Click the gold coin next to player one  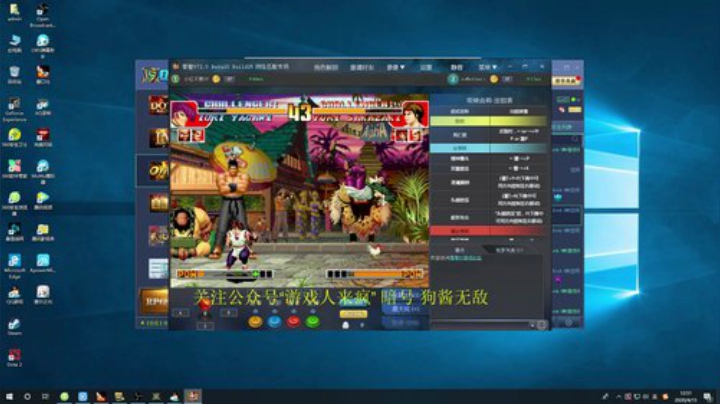216,79
